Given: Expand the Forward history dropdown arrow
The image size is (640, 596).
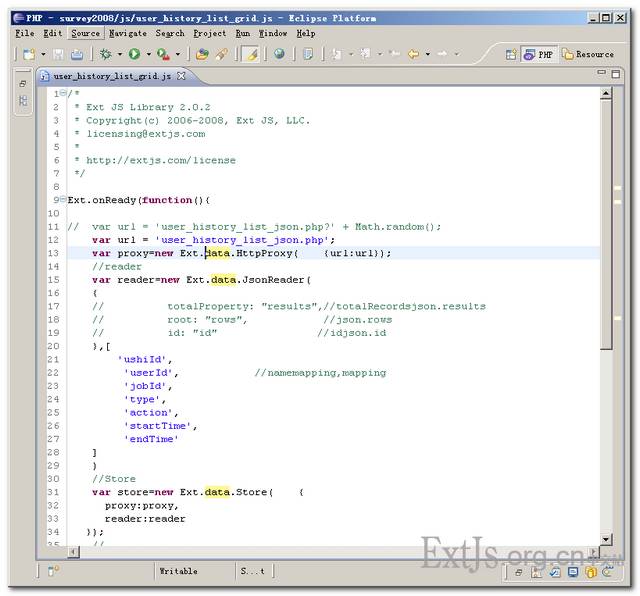Looking at the screenshot, I should point(456,54).
